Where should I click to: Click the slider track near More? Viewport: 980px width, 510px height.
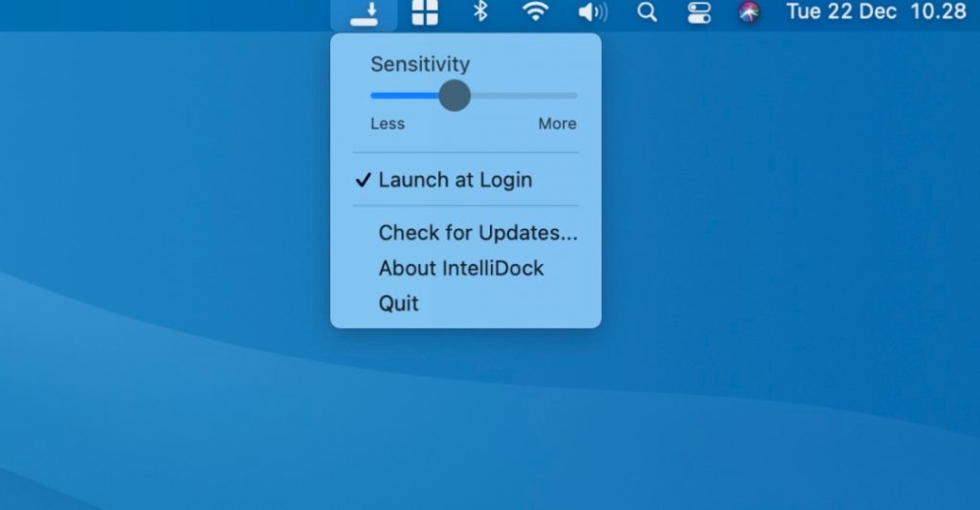click(559, 96)
